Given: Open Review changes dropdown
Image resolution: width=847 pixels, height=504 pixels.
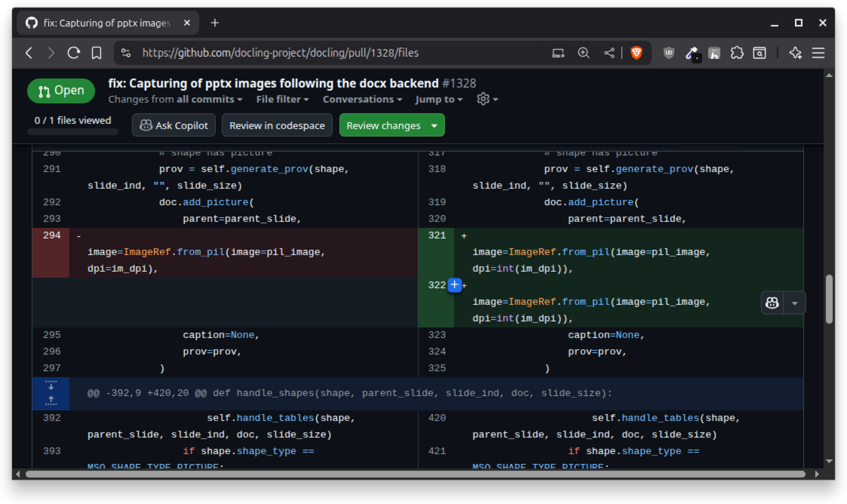Looking at the screenshot, I should tap(434, 125).
